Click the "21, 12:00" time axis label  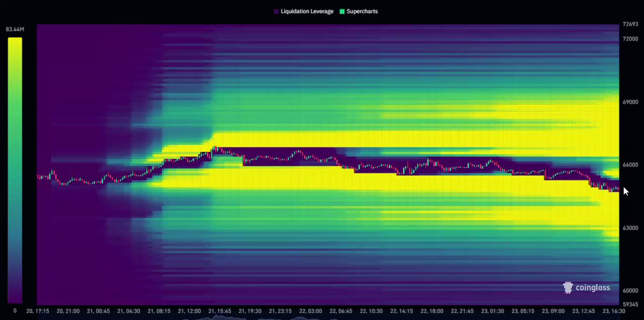click(190, 311)
